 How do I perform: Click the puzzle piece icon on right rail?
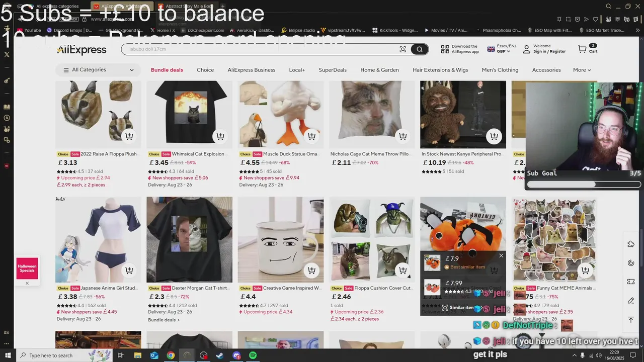point(631,244)
